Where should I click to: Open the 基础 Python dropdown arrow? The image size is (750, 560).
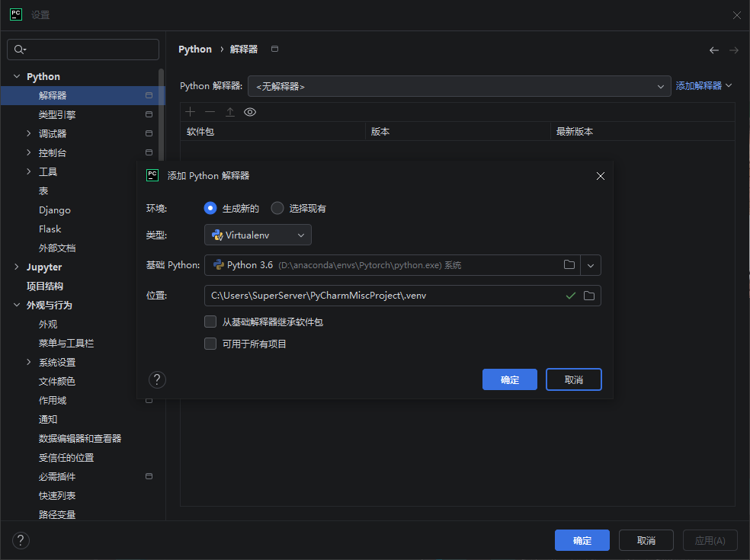tap(591, 265)
